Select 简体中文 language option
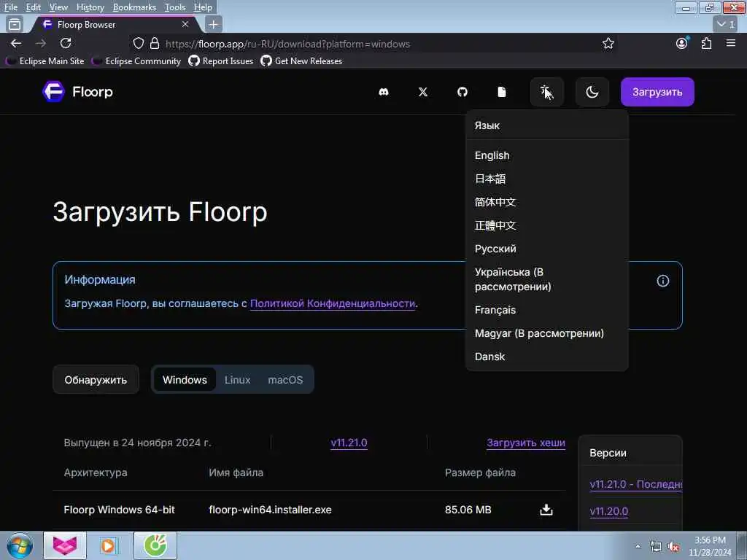Screen dimensions: 747x560 495,203
